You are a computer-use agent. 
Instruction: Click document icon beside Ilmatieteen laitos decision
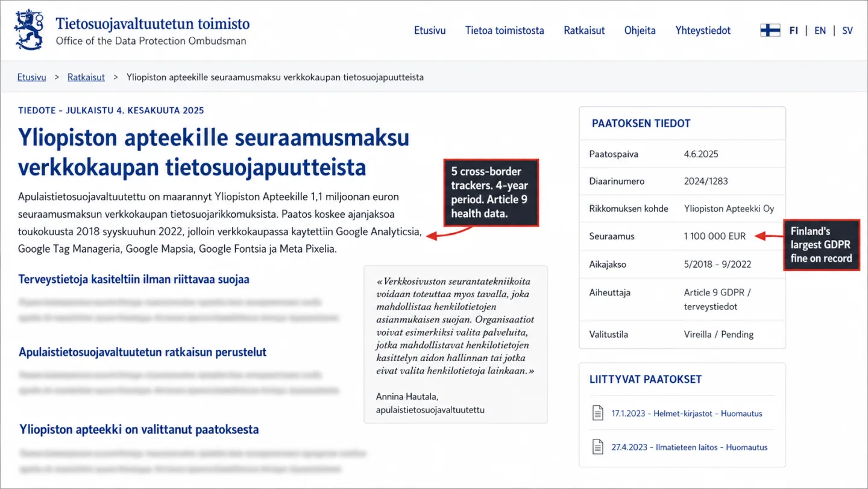(597, 447)
